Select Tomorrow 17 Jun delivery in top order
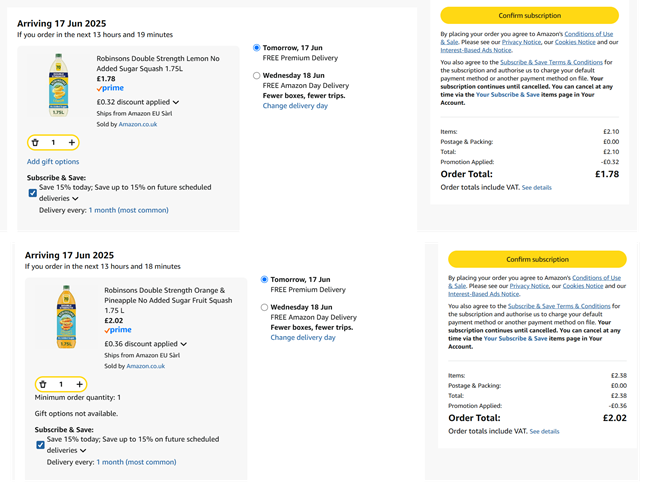This screenshot has width=650, height=484. pos(257,48)
